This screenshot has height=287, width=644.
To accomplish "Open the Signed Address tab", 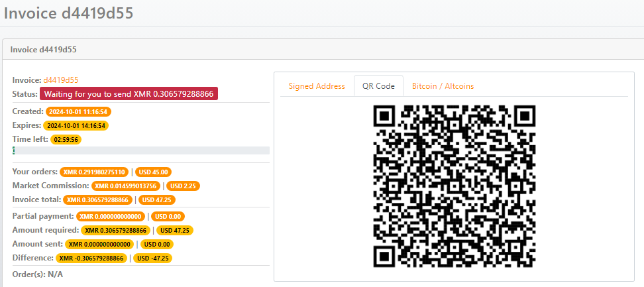I will (317, 86).
